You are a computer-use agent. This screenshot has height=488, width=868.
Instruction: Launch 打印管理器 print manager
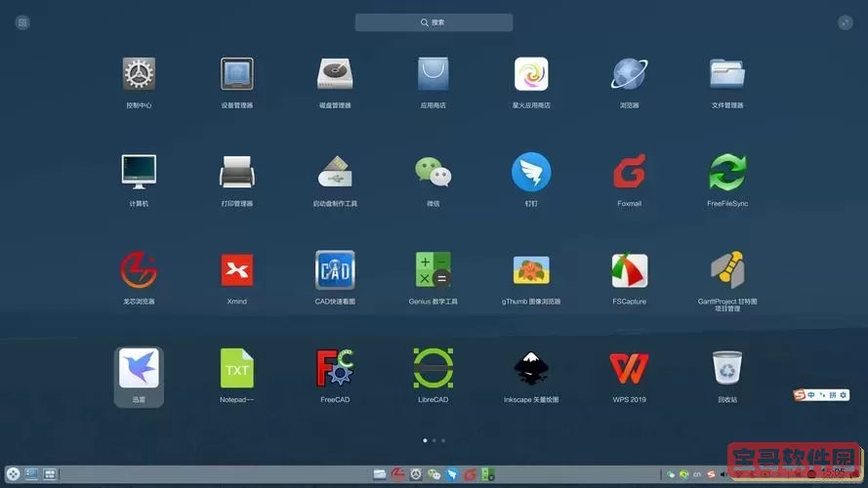[237, 172]
